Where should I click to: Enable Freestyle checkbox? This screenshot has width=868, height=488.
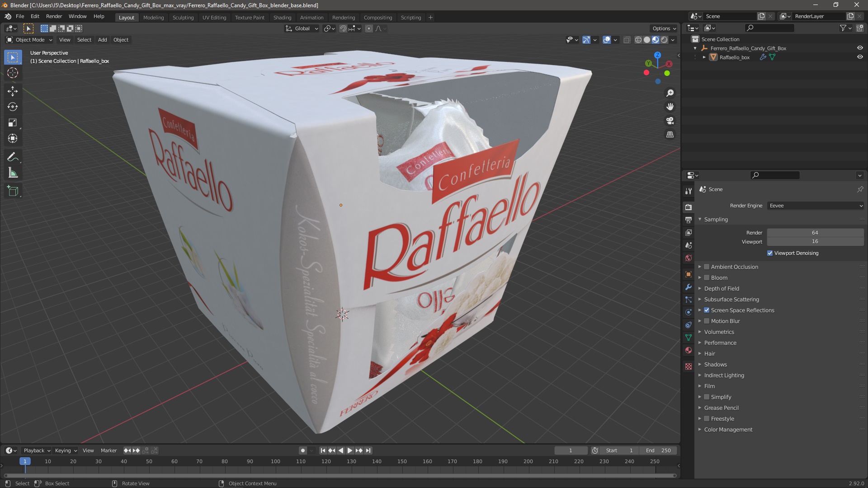(707, 418)
